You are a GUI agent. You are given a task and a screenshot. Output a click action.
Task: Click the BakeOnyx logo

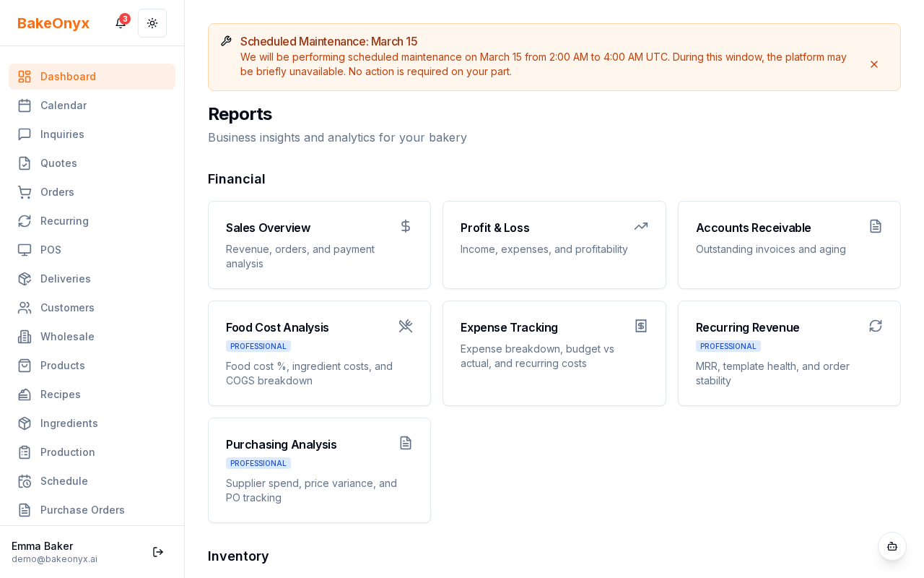53,23
